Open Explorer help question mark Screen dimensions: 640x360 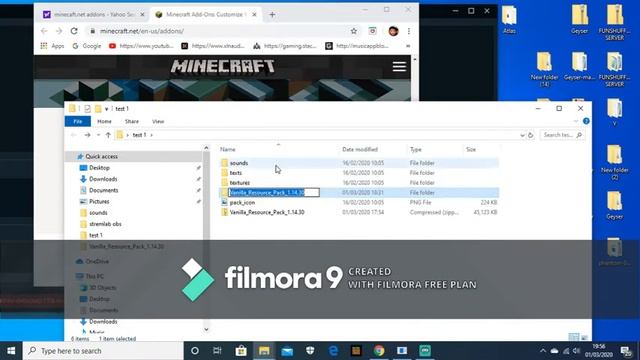(x=586, y=121)
